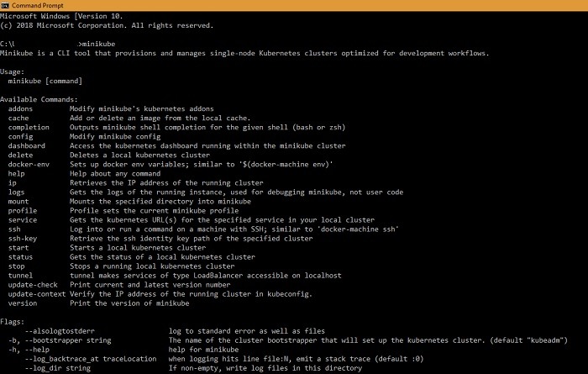The width and height of the screenshot is (588, 374).
Task: Click 'Profile sets the current minikube profile' description
Action: point(154,211)
